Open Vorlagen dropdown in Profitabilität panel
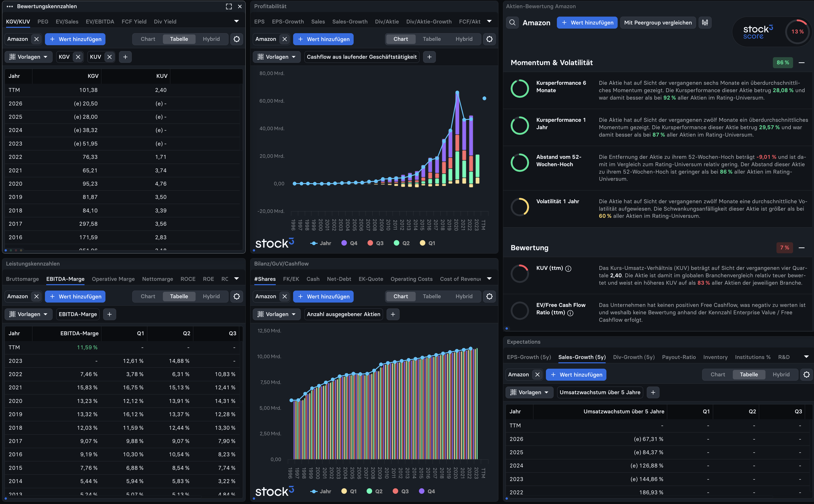Screen dimensions: 814x504 pos(277,57)
